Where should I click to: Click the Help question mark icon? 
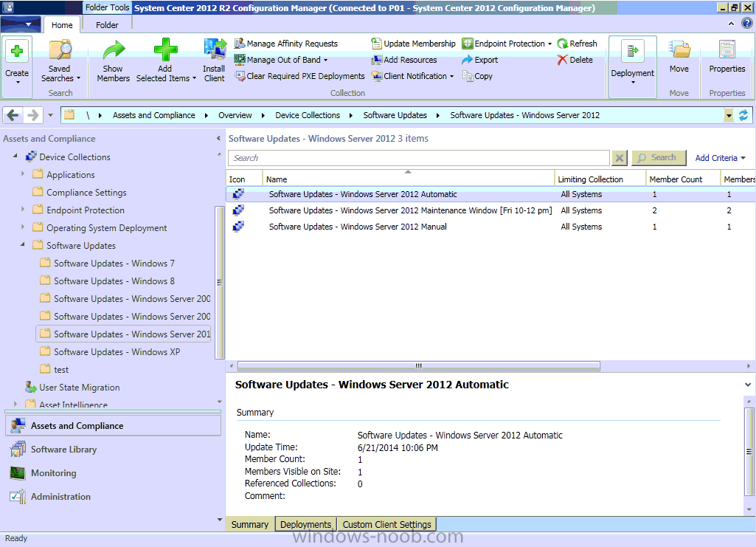tap(747, 23)
